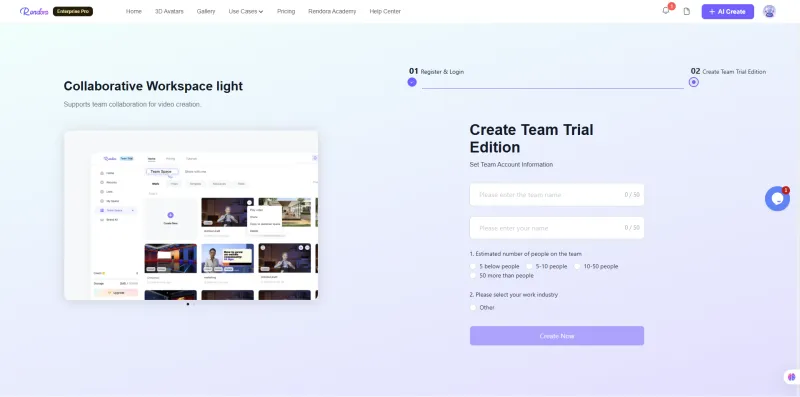This screenshot has height=397, width=800.
Task: Expand the Use Cases dropdown menu
Action: [245, 11]
